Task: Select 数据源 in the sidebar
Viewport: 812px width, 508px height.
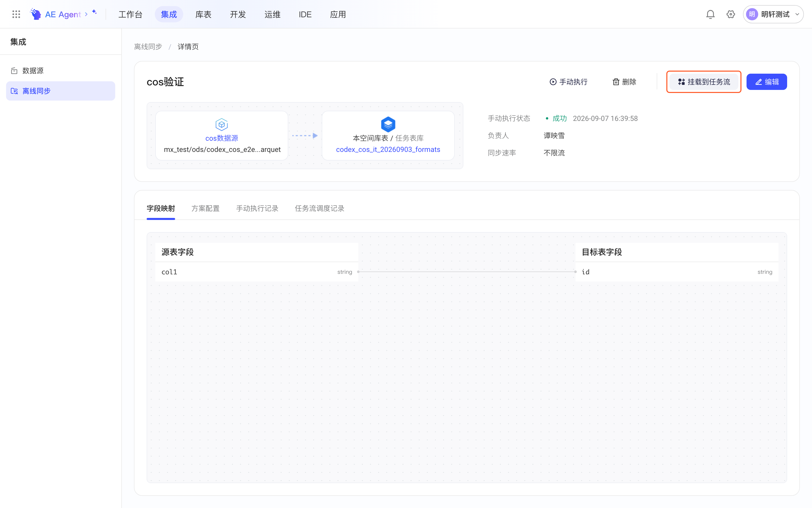Action: click(x=60, y=71)
